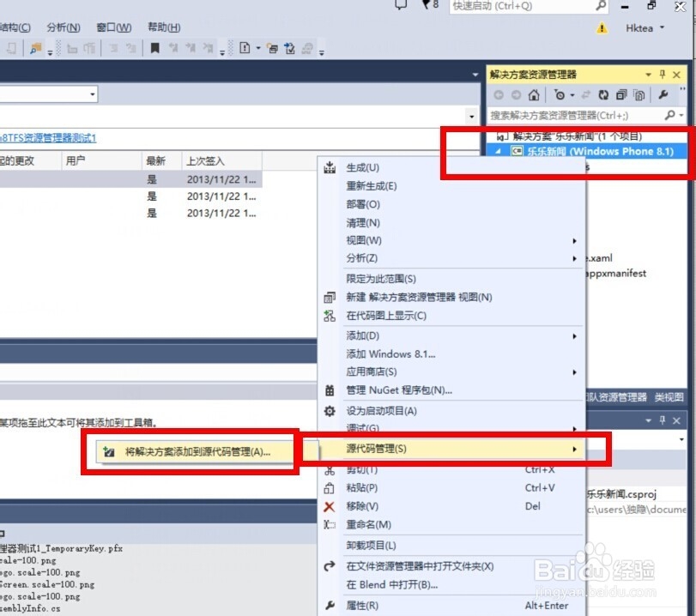Switch to the 类视图 tab
This screenshot has height=616, width=696.
pos(669,397)
